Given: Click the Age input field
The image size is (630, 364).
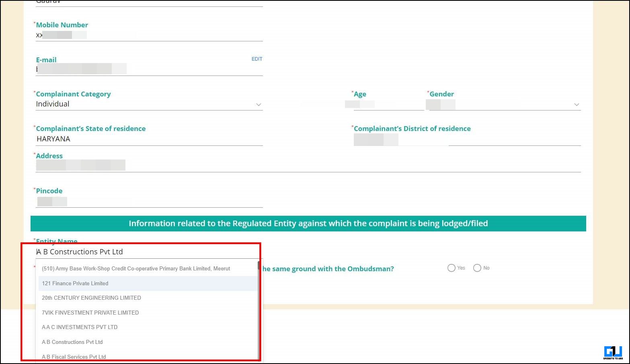Looking at the screenshot, I should (x=386, y=104).
